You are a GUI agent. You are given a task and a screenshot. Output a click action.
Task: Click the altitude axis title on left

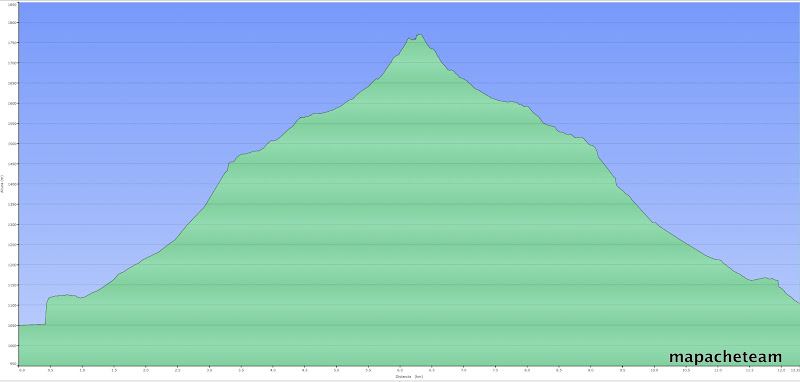(3, 184)
